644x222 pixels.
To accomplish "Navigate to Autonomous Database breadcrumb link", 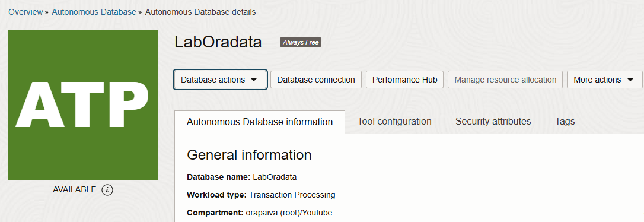I will click(x=94, y=12).
